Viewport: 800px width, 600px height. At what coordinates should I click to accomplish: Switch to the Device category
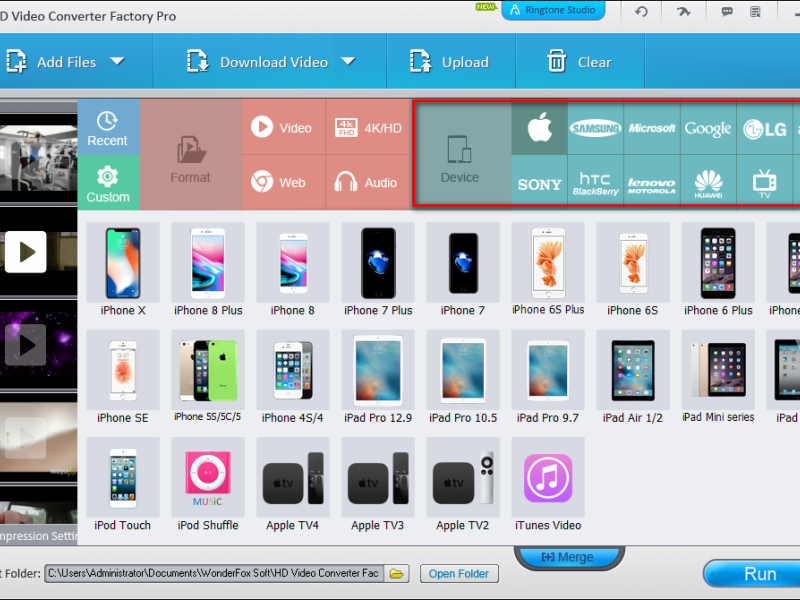point(460,155)
